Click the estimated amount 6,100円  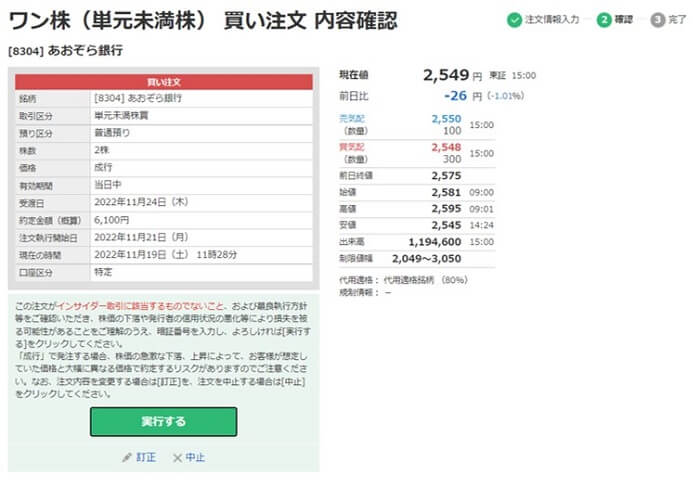pyautogui.click(x=112, y=220)
